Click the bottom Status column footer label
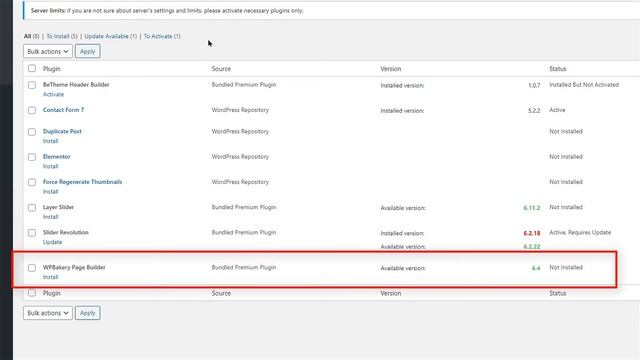 558,293
